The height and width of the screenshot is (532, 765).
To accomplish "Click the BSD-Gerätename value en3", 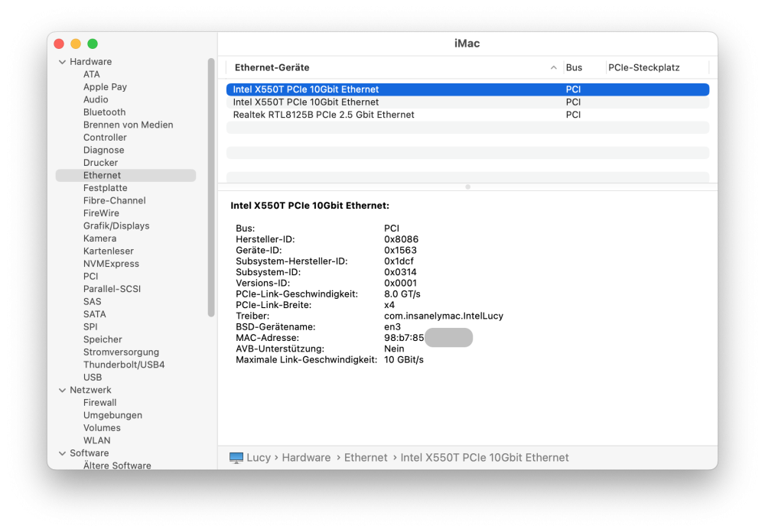I will click(392, 326).
